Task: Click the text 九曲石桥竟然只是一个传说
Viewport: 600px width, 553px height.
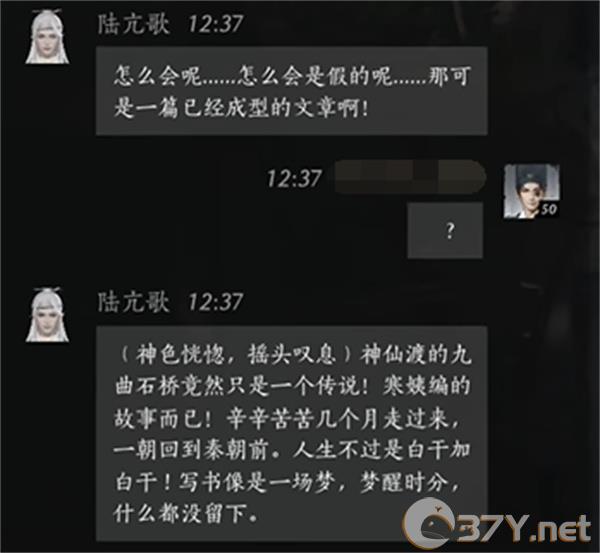Action: [293, 371]
